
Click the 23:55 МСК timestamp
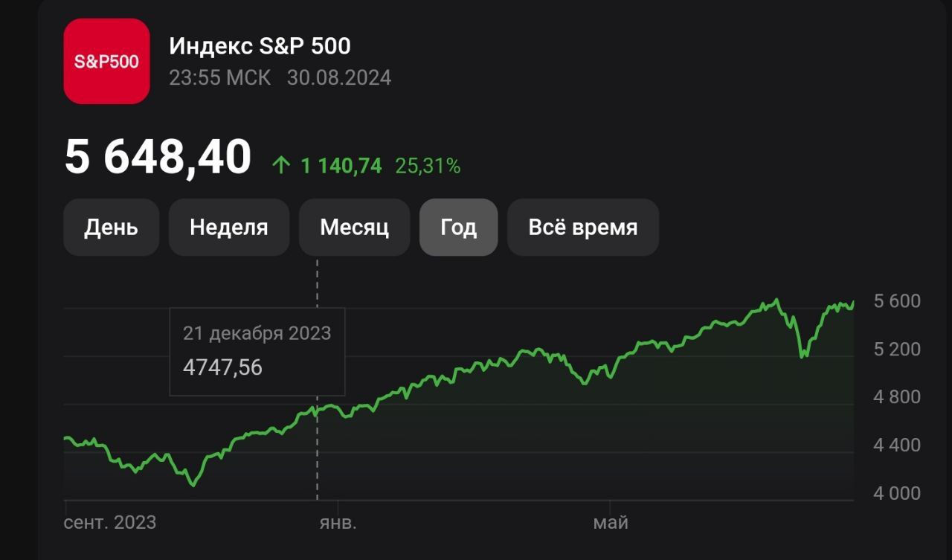click(x=219, y=77)
